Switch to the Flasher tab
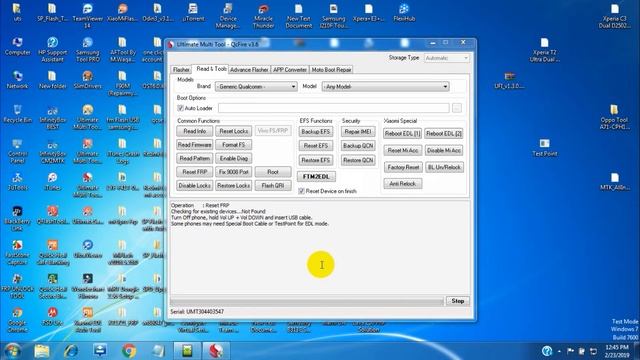Image resolution: width=640 pixels, height=360 pixels. click(181, 70)
